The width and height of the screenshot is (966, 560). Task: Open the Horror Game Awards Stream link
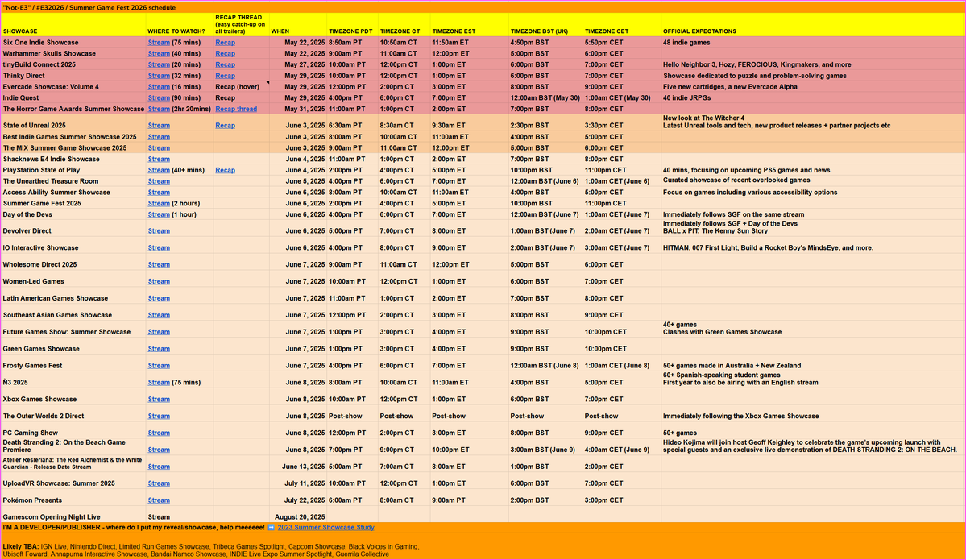pos(159,109)
